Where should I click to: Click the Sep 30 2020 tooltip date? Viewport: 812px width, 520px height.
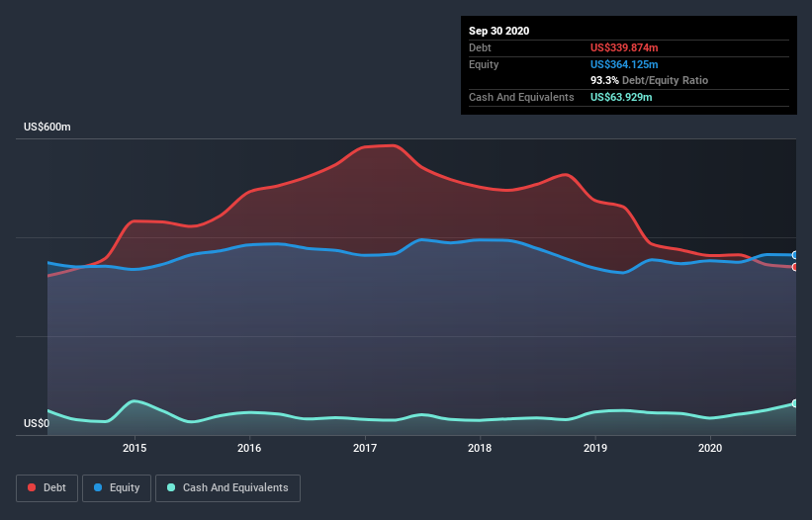tap(498, 31)
